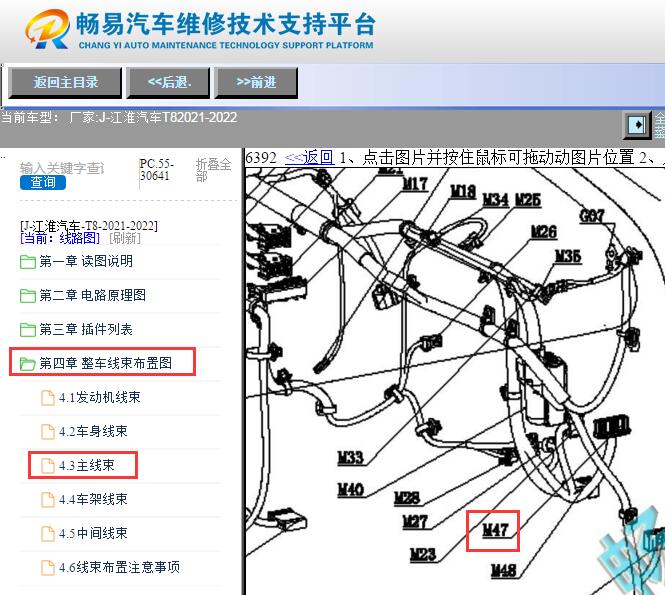Open 4.2车身线束 page
The width and height of the screenshot is (665, 595).
(x=93, y=431)
